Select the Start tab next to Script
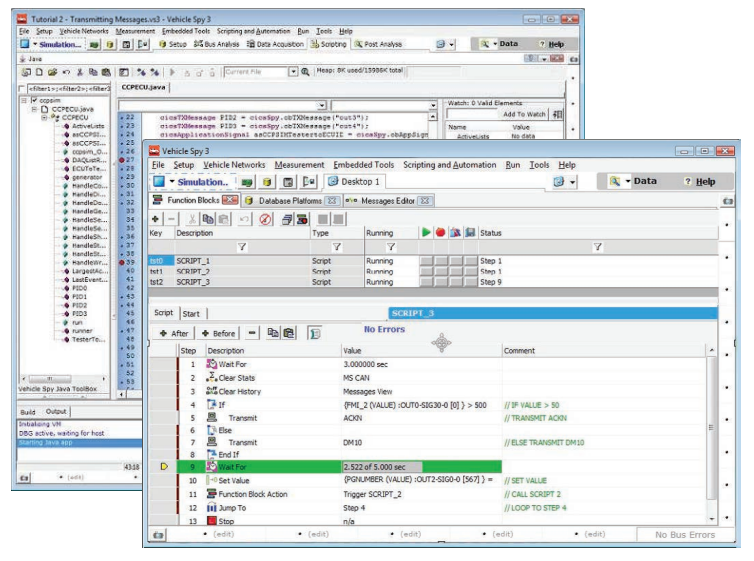The width and height of the screenshot is (754, 561). click(191, 314)
